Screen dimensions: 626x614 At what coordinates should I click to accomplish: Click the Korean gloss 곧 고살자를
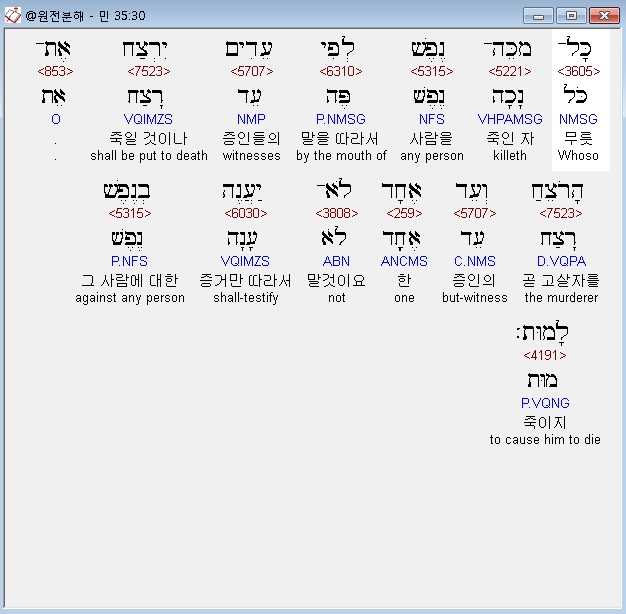(561, 280)
